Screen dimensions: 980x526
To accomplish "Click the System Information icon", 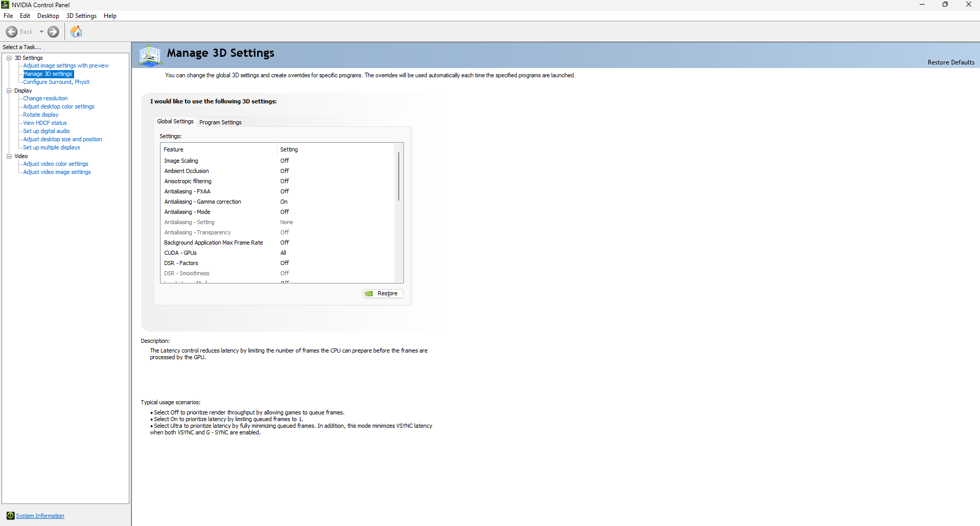I will (x=10, y=515).
